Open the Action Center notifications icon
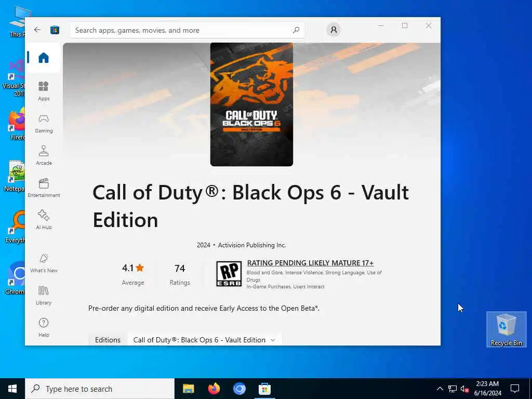Viewport: 532px width, 399px height. click(x=515, y=389)
